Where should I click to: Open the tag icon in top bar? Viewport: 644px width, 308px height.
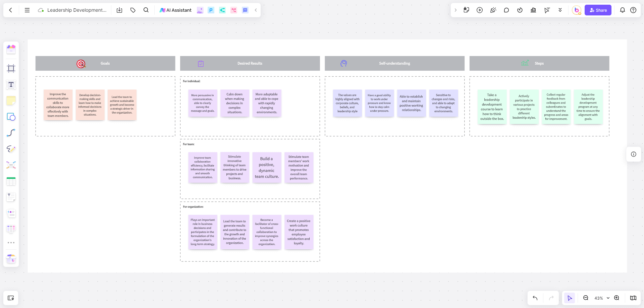133,10
